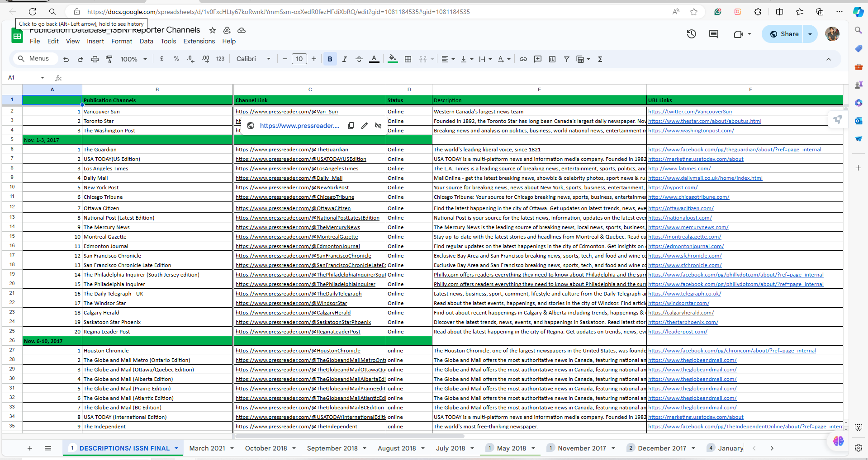Toggle italic formatting
Image resolution: width=868 pixels, height=460 pixels.
(x=345, y=59)
